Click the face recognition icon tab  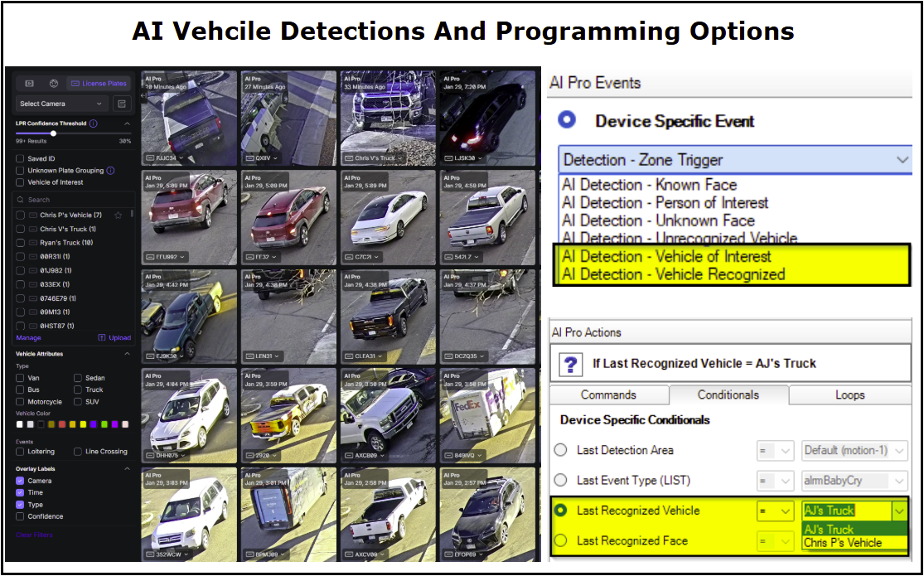click(53, 84)
